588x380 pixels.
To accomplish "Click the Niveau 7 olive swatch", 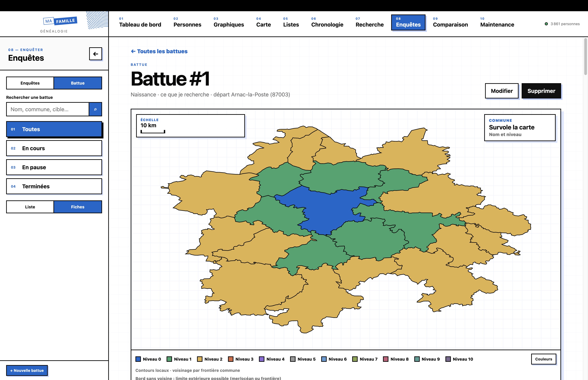I will pos(355,359).
